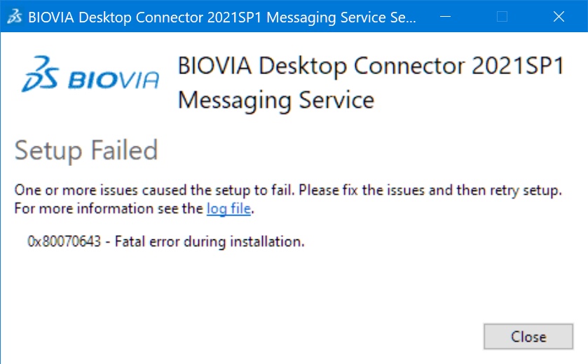Click the BIOVIA wordmark in the logo

coord(114,80)
